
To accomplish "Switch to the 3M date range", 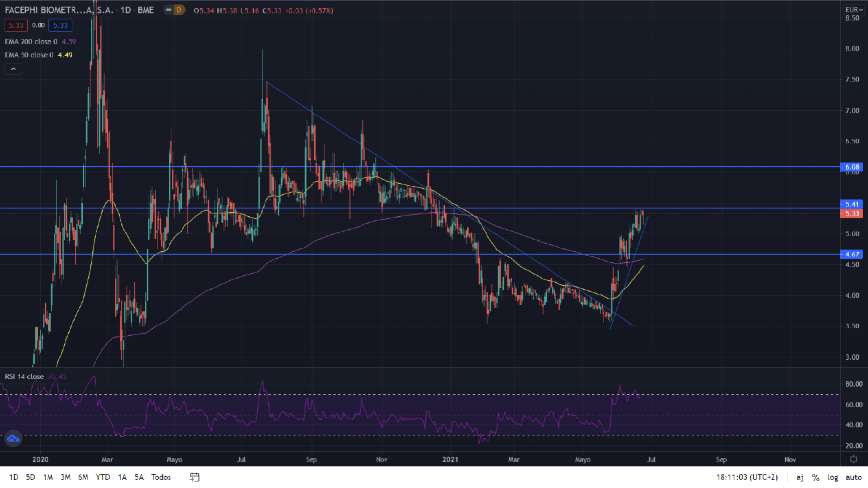I will [x=65, y=477].
